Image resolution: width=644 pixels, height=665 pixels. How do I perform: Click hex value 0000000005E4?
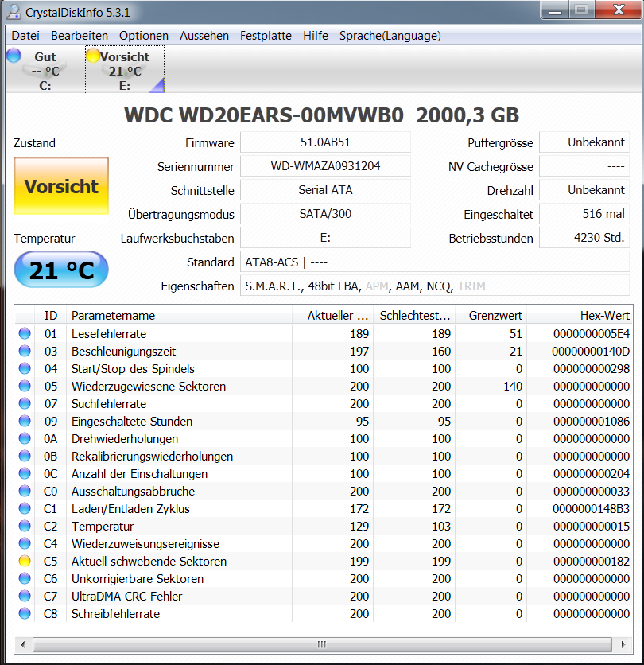(x=592, y=334)
